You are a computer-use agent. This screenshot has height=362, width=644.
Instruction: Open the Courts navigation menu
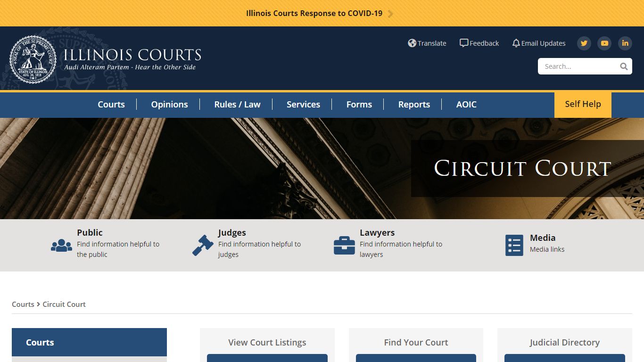pos(111,105)
